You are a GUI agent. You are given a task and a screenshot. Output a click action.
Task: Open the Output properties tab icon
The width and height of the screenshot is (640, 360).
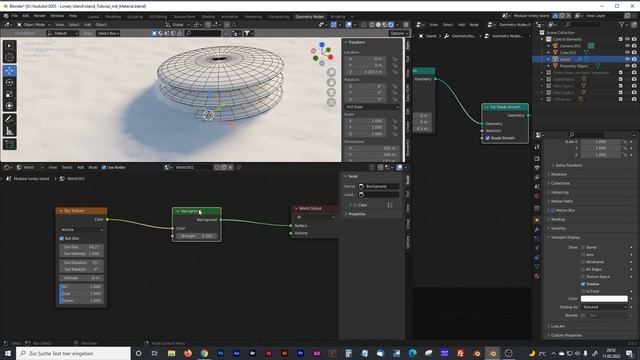pyautogui.click(x=537, y=168)
